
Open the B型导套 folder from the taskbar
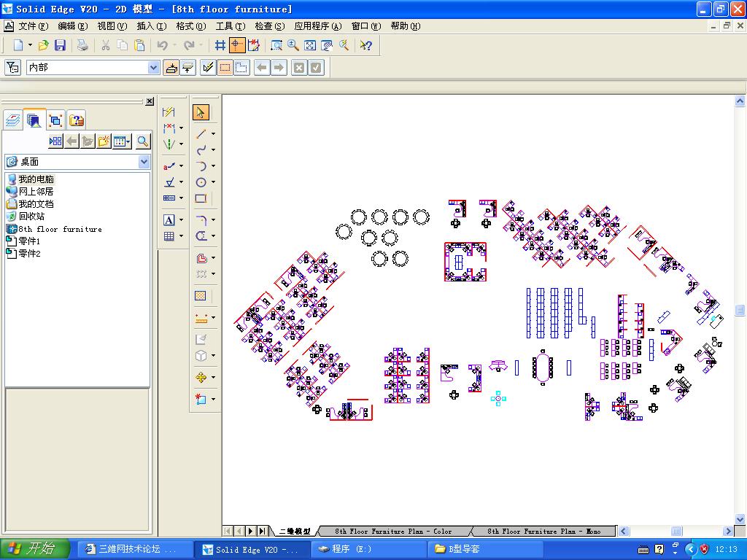pos(484,550)
